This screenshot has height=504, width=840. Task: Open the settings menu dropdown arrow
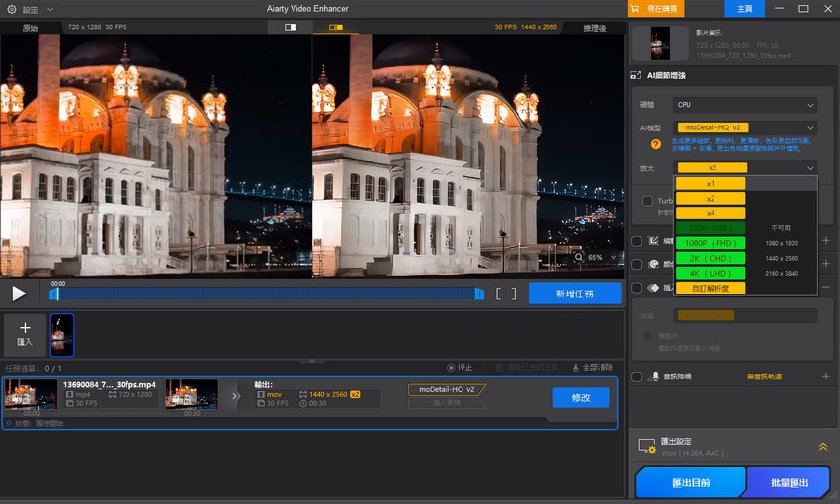tap(50, 9)
